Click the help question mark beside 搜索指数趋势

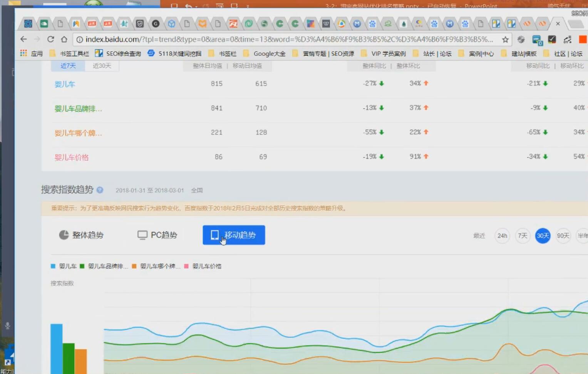coord(100,190)
